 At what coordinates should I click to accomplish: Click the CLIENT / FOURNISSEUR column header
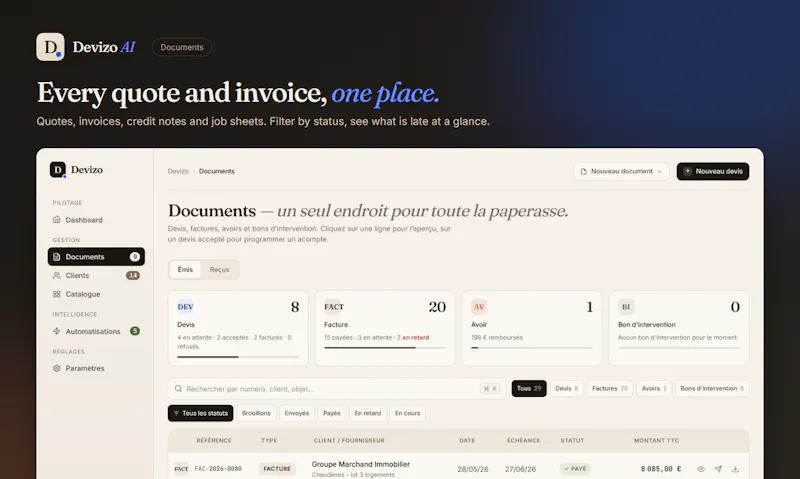[349, 440]
